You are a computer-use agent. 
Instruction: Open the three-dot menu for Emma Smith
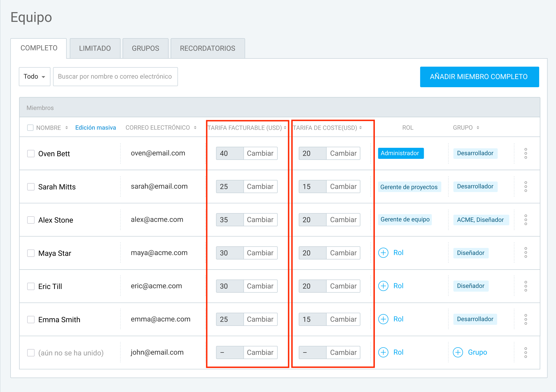coord(526,319)
